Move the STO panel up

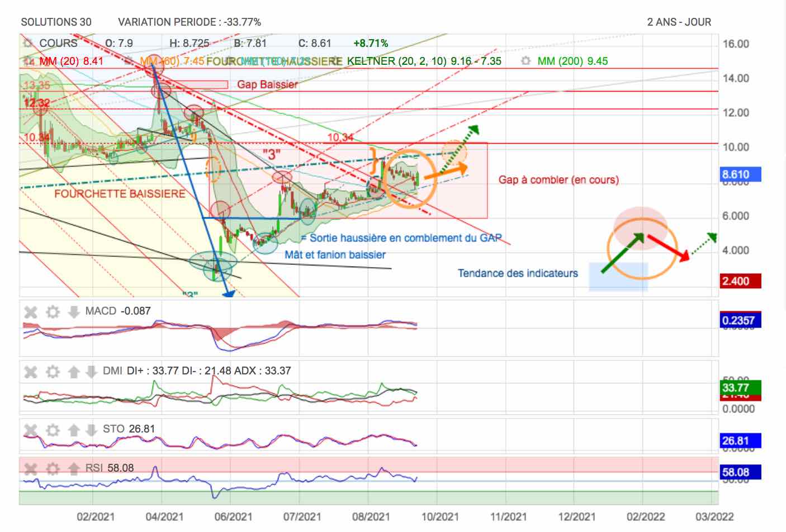74,430
